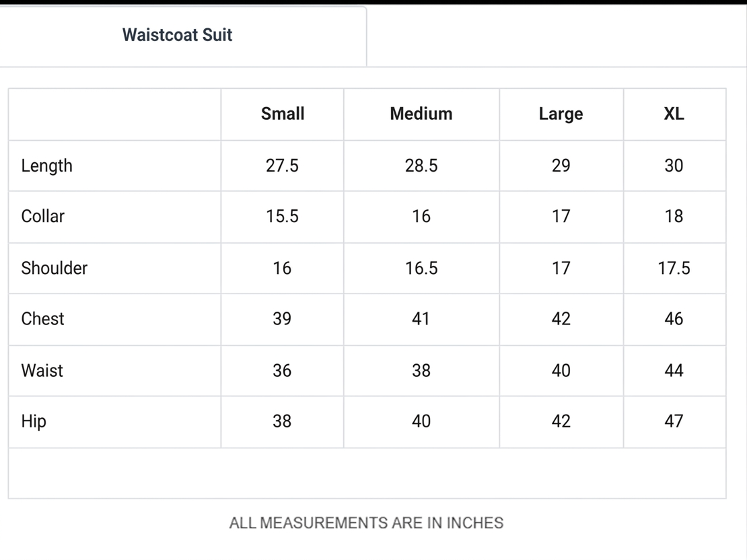Click the Medium length value 28.5
The height and width of the screenshot is (560, 747).
[421, 166]
